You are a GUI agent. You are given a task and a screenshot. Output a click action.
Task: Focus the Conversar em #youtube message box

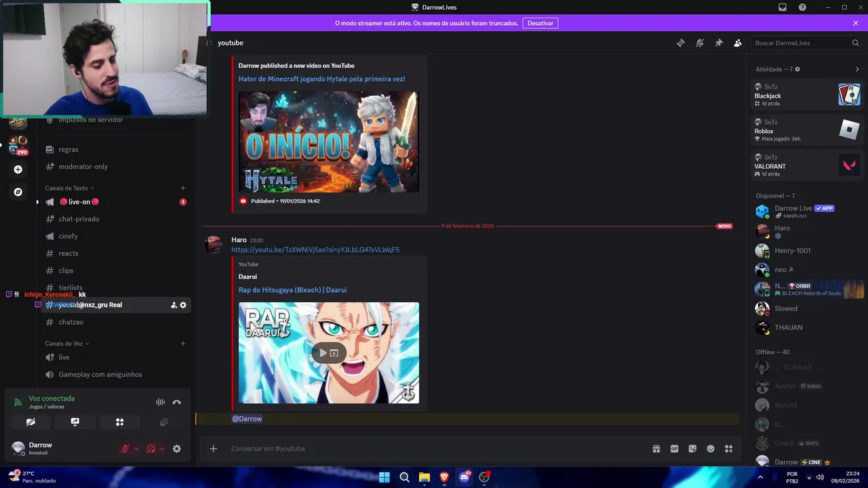[434, 449]
